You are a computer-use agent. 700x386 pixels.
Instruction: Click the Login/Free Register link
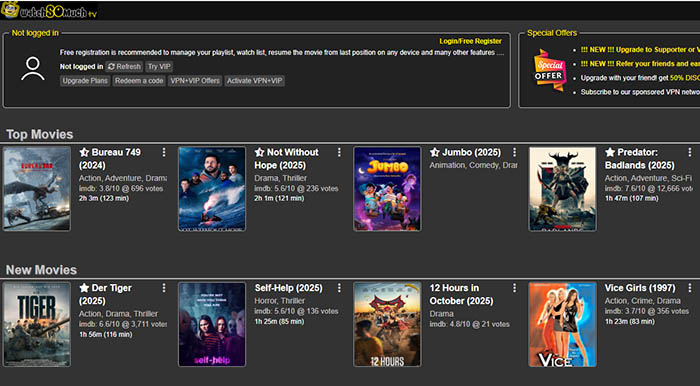pos(471,41)
